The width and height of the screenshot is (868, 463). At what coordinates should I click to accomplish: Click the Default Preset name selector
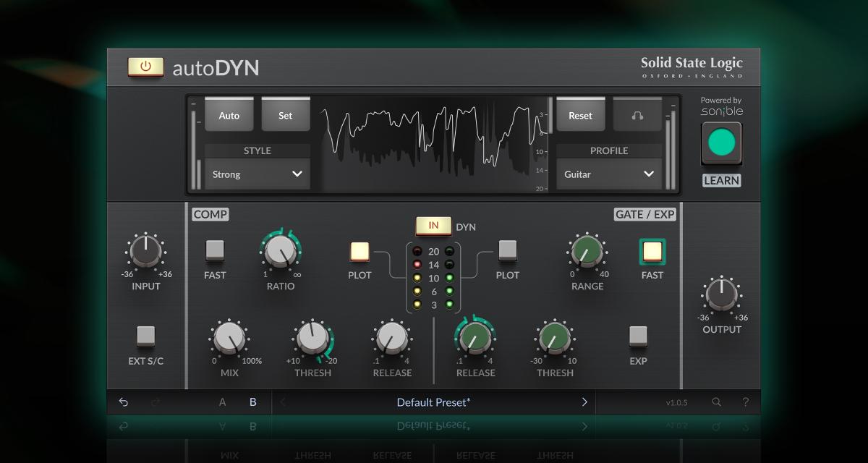[x=433, y=402]
